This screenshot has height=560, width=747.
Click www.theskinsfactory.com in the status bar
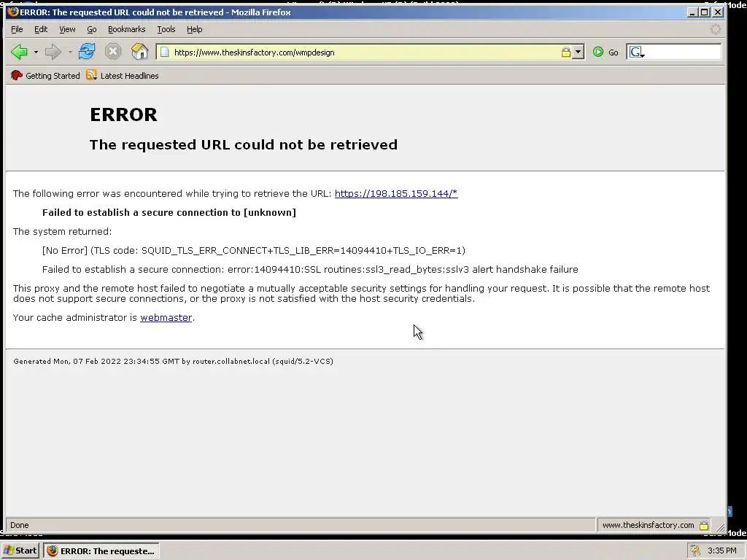648,525
